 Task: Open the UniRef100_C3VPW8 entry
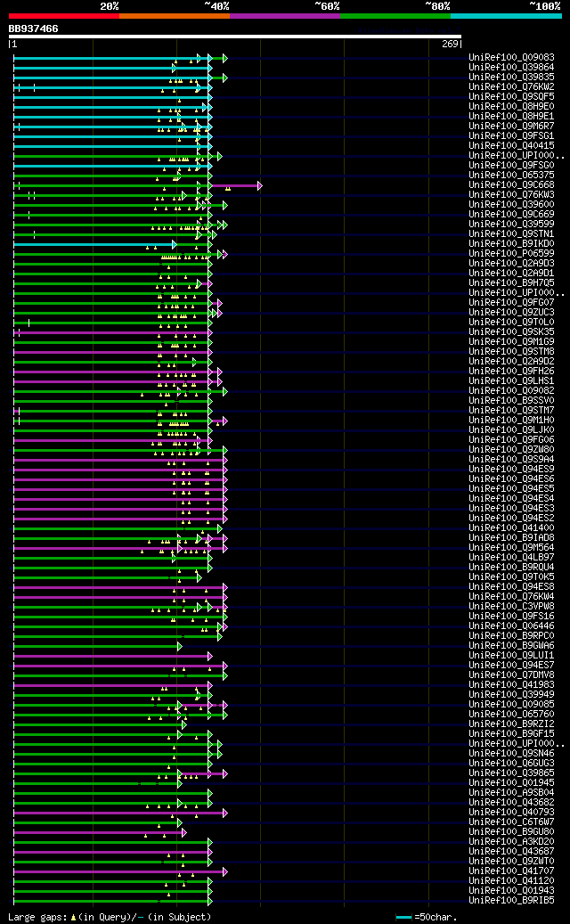[511, 607]
